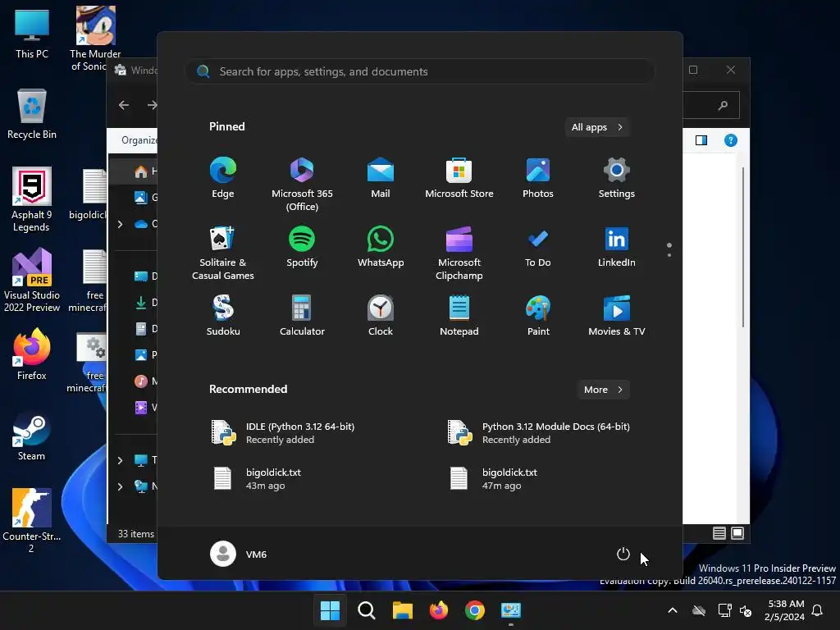Switch to the running Control Panel taskbar app
The width and height of the screenshot is (840, 630).
coord(511,610)
